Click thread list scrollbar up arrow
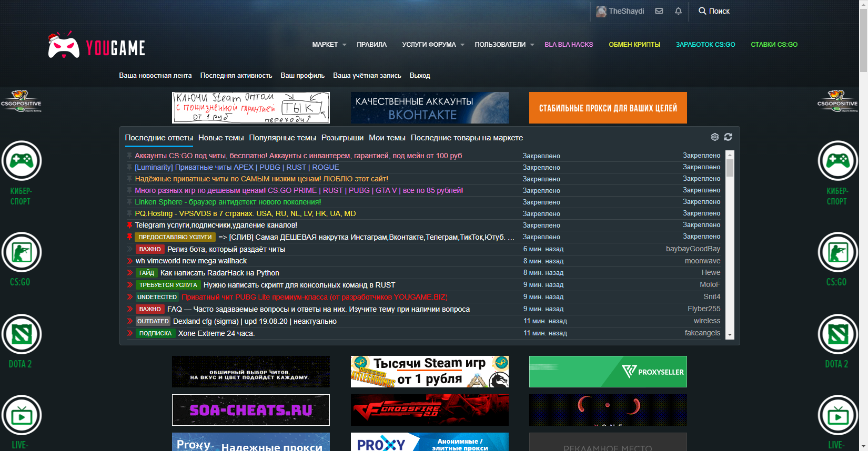The width and height of the screenshot is (868, 451). pyautogui.click(x=730, y=155)
